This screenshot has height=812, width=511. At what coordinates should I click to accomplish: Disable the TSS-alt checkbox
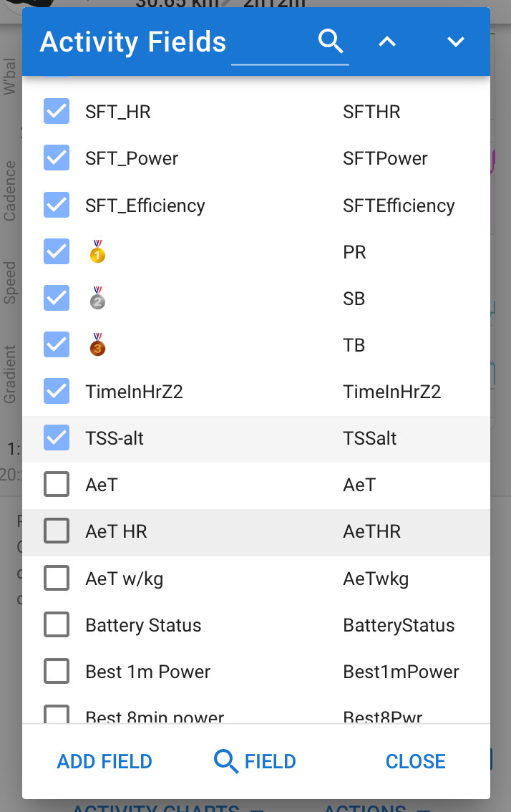57,438
